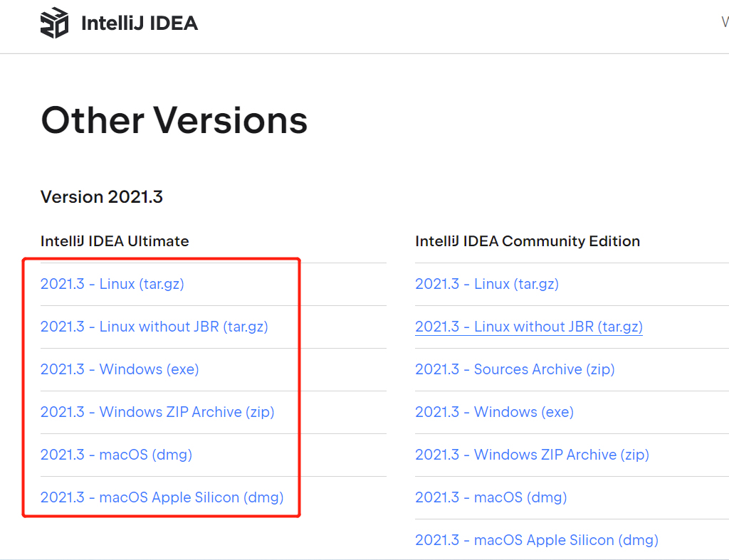Screen dimensions: 729x560
Task: Download Ultimate 2021.3 macOS Apple Silicon dmg
Action: (162, 497)
